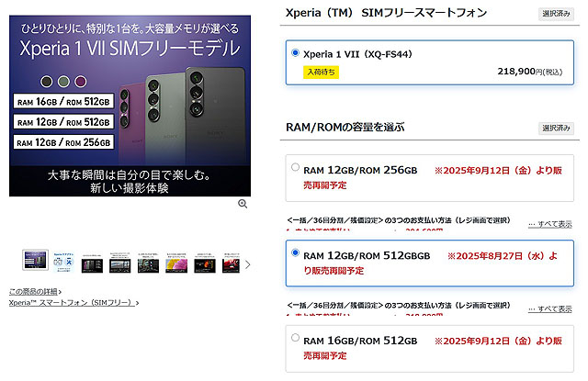
Task: Select the thumbnail with the colorful flower image
Action: [x=175, y=264]
